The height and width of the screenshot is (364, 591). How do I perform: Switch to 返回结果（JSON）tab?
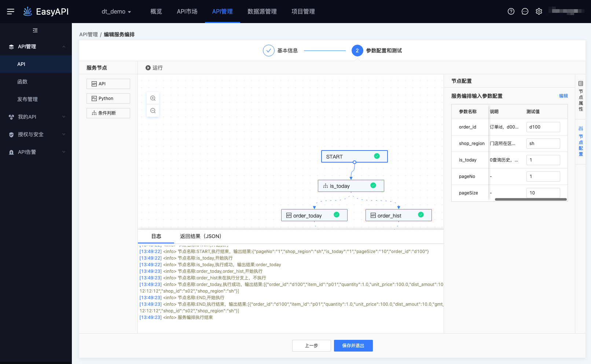click(201, 236)
